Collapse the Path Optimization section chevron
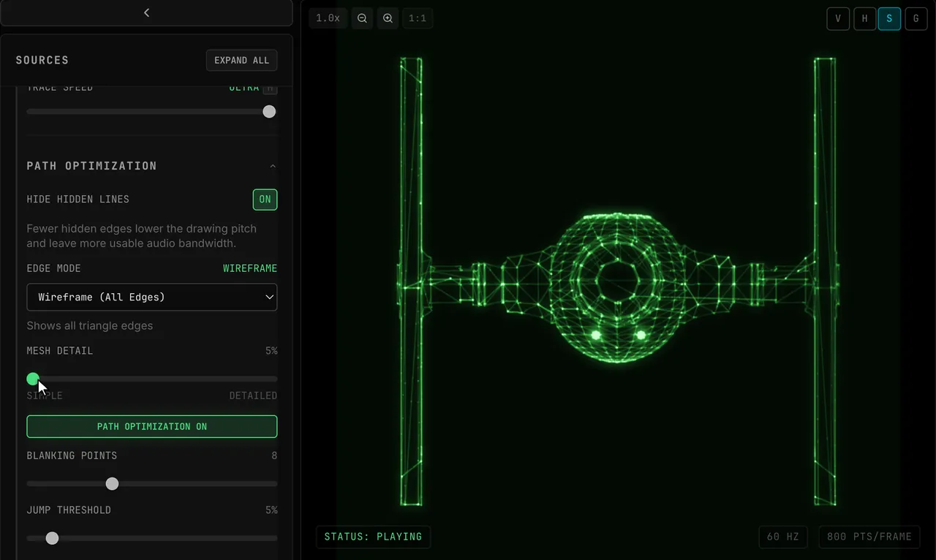 (273, 166)
